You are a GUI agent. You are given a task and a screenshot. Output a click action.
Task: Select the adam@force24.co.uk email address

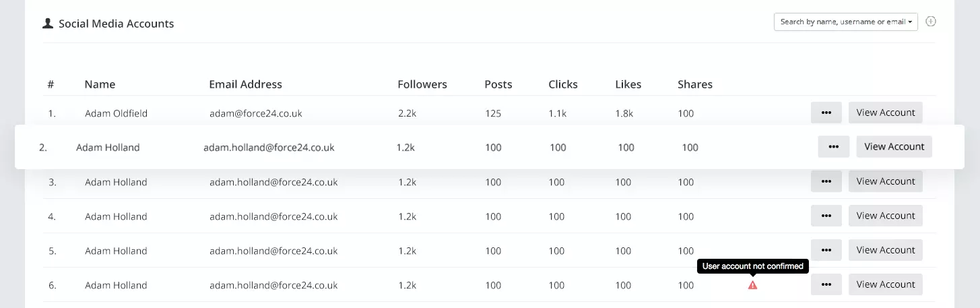point(256,113)
